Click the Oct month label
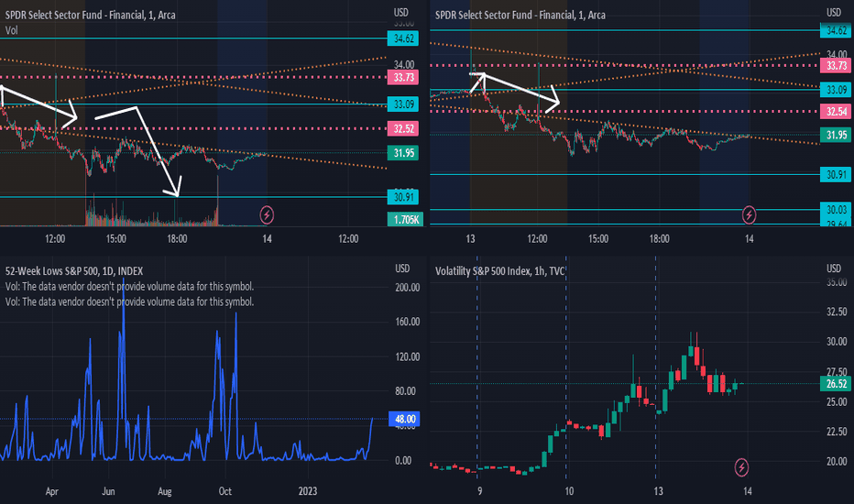The height and width of the screenshot is (504, 854). (224, 491)
